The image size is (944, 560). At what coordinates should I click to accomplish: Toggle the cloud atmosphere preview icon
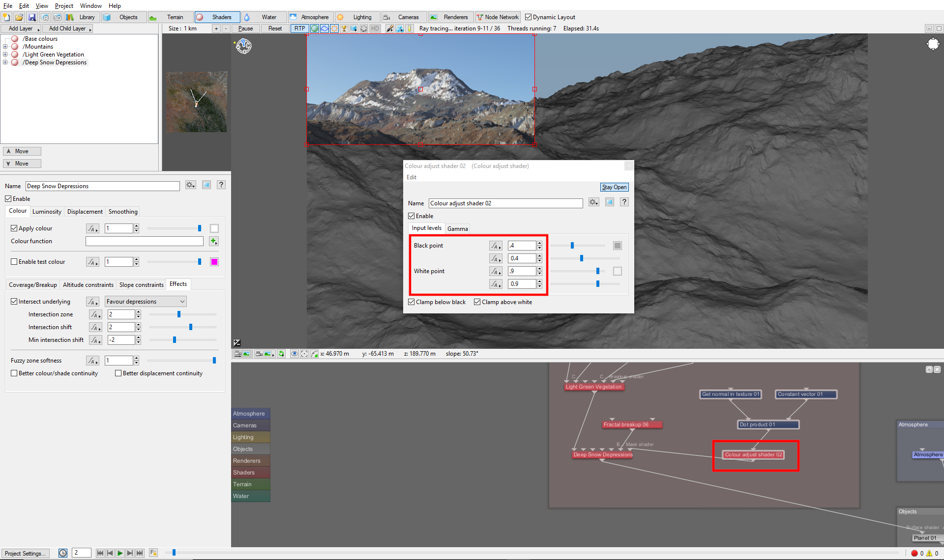(324, 28)
